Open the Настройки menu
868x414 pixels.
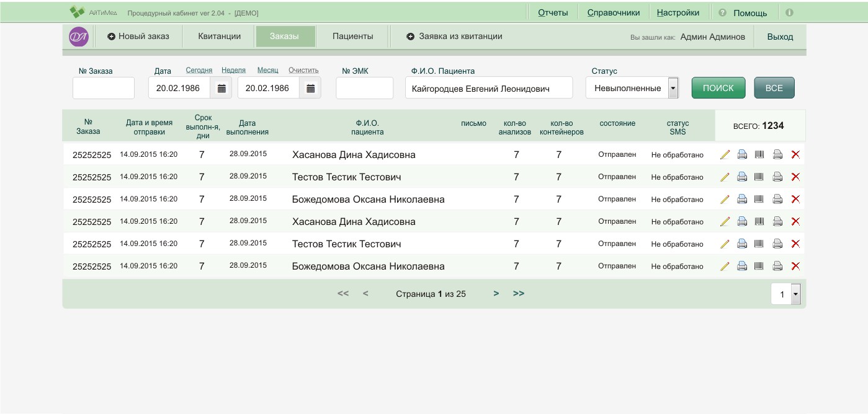tap(678, 12)
